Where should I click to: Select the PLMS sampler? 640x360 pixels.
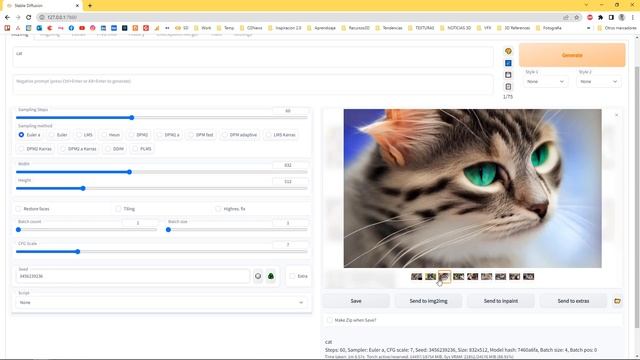(x=142, y=149)
